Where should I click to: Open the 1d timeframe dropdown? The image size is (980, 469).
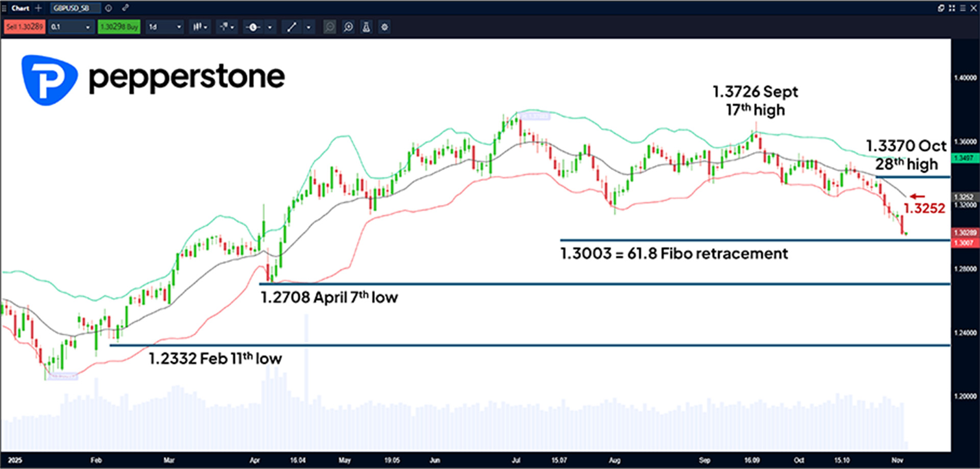[164, 27]
